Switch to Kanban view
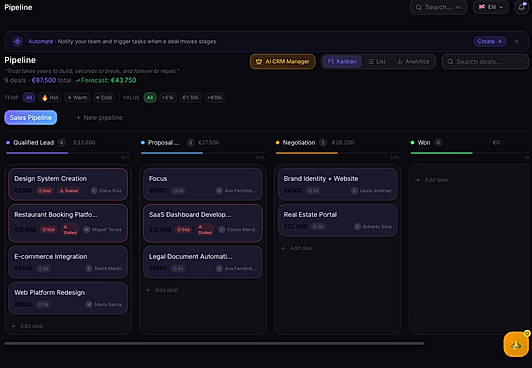The width and height of the screenshot is (532, 368). [x=342, y=61]
